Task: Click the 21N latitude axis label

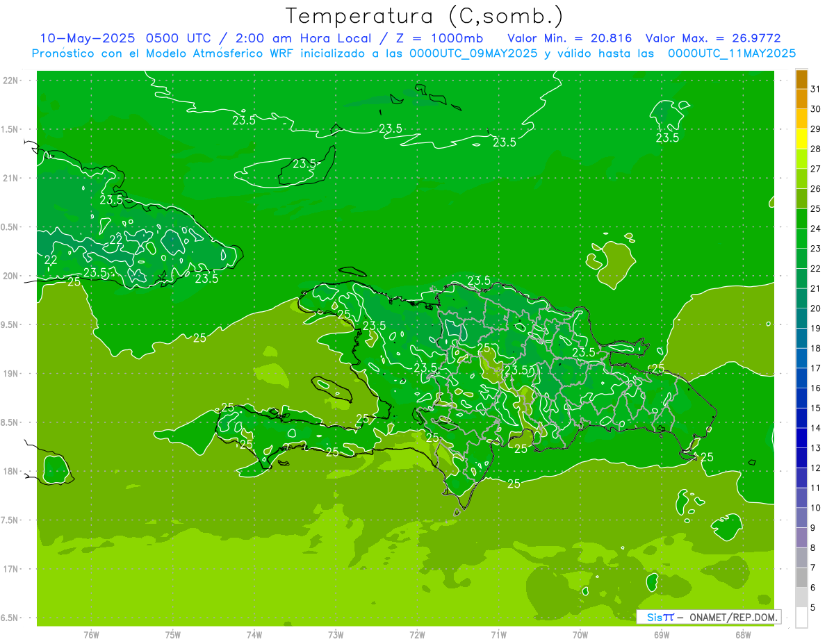Action: pos(12,178)
